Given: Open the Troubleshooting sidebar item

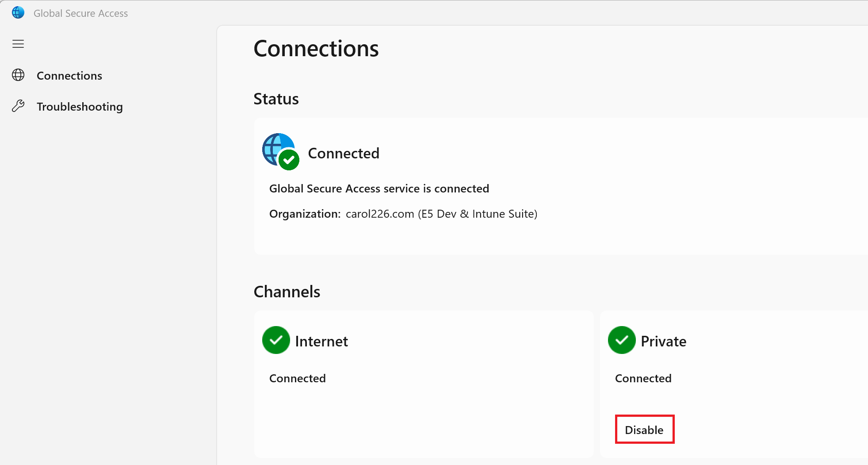Looking at the screenshot, I should [x=80, y=107].
